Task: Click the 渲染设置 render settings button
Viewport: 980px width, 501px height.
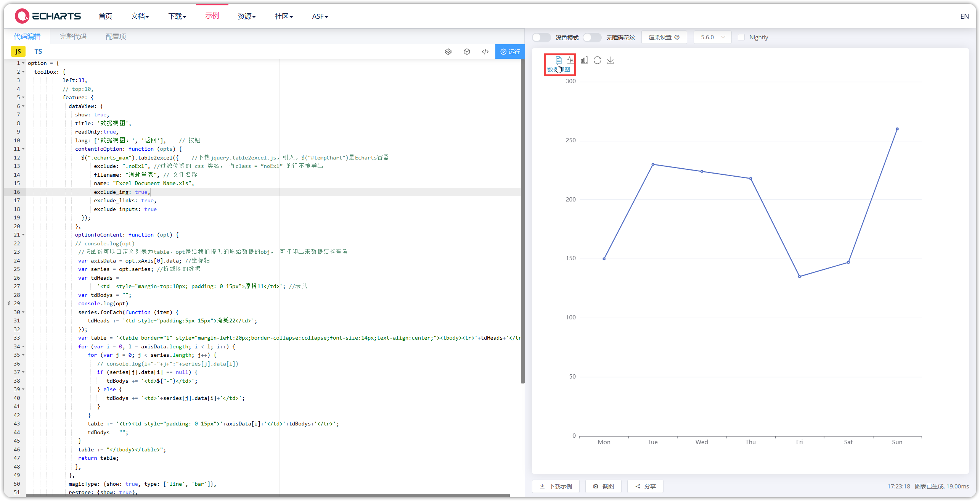Action: pos(664,37)
